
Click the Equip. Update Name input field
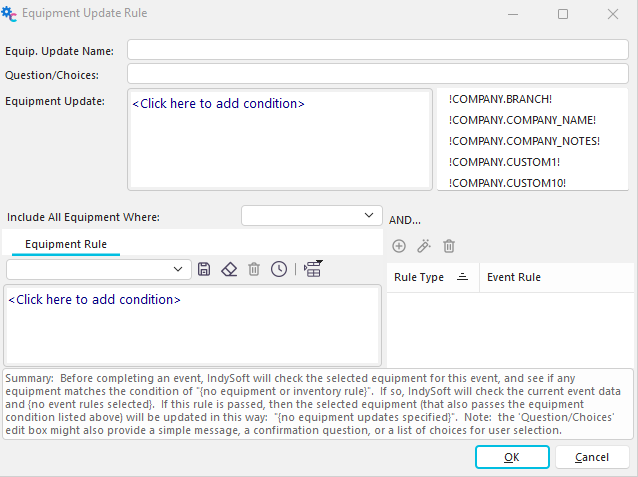click(377, 50)
